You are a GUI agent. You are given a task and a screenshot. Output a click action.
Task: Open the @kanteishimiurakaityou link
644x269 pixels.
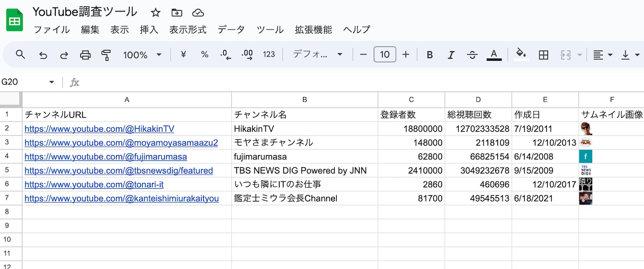click(121, 198)
